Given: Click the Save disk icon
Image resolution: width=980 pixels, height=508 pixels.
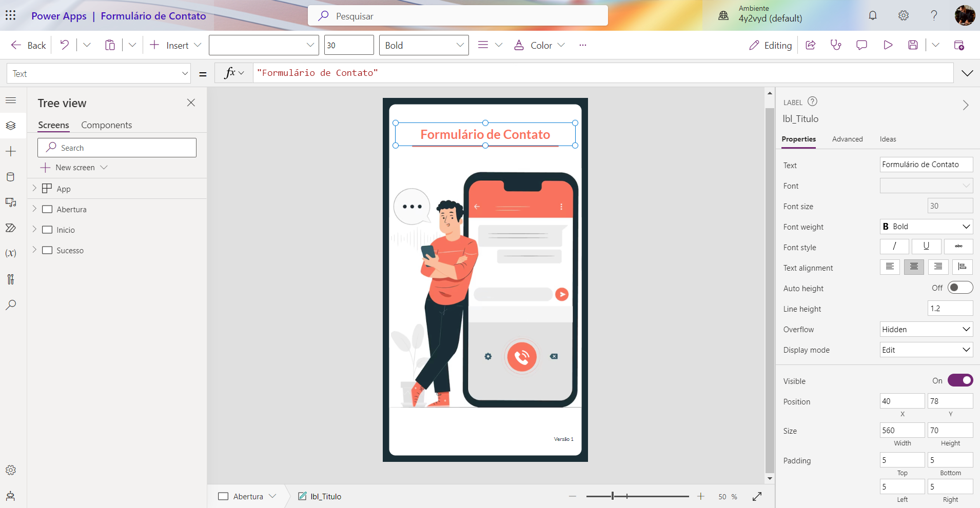Looking at the screenshot, I should (913, 45).
